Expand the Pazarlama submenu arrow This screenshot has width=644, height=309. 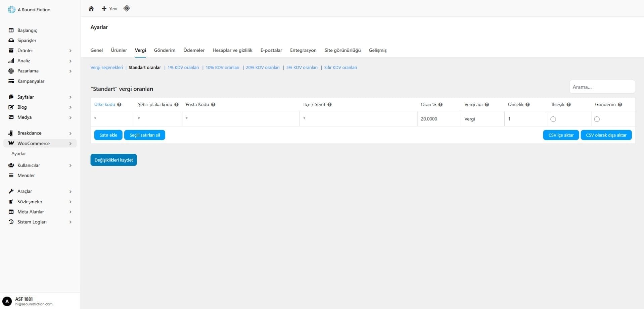coord(71,71)
